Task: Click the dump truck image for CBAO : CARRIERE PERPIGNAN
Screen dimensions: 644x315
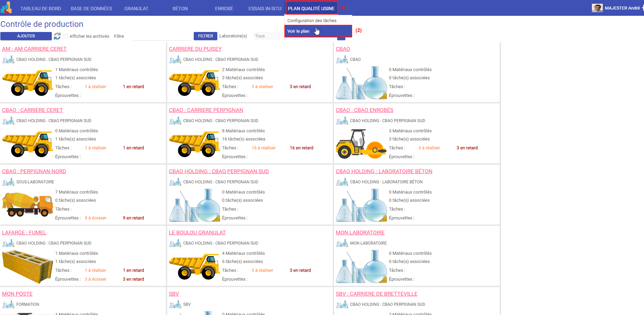Action: [194, 144]
